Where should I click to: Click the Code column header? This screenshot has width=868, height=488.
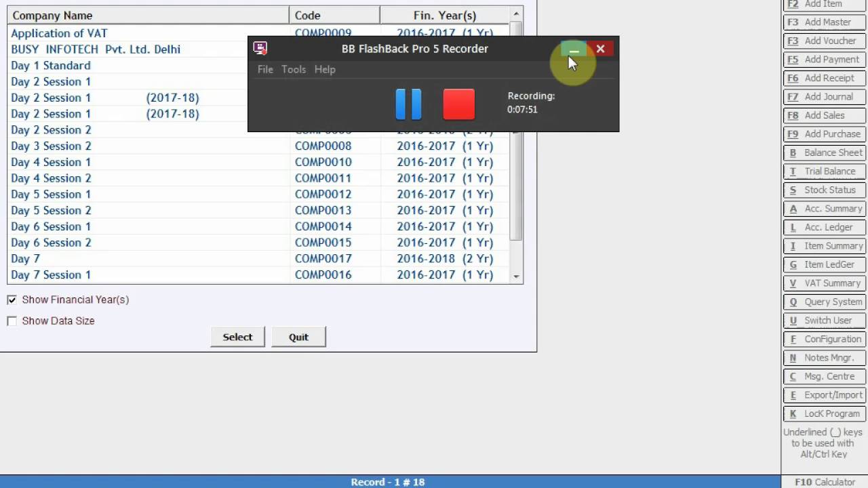pyautogui.click(x=334, y=15)
